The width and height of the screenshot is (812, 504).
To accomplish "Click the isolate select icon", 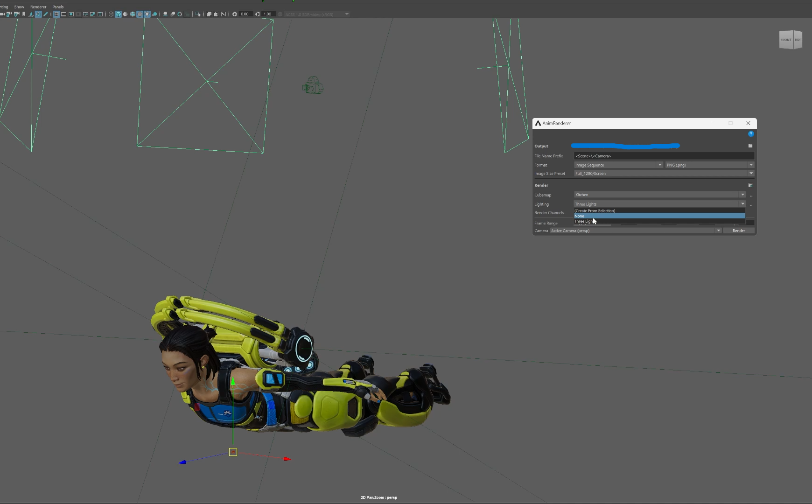I will pyautogui.click(x=198, y=14).
